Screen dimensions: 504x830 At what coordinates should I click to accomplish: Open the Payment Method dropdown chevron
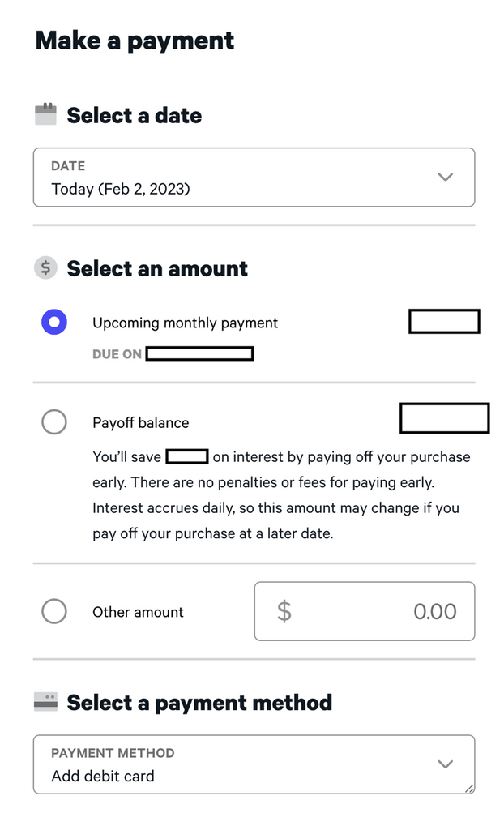click(x=445, y=764)
